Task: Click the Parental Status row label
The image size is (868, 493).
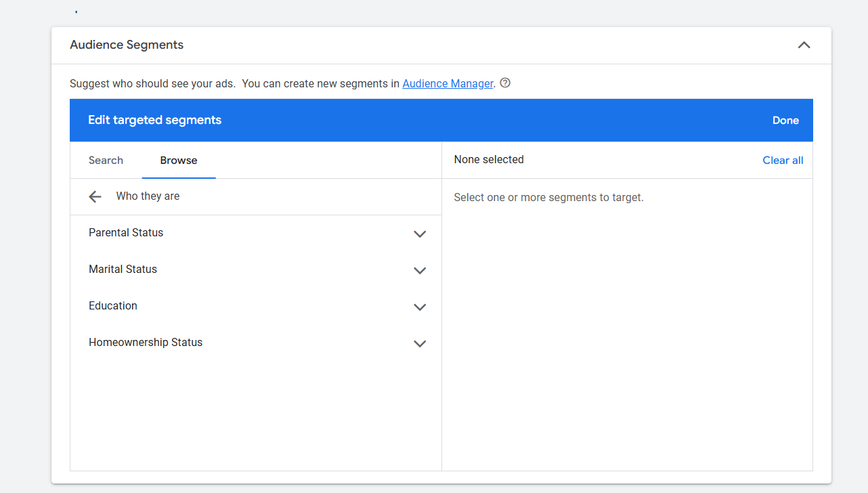Action: point(126,233)
